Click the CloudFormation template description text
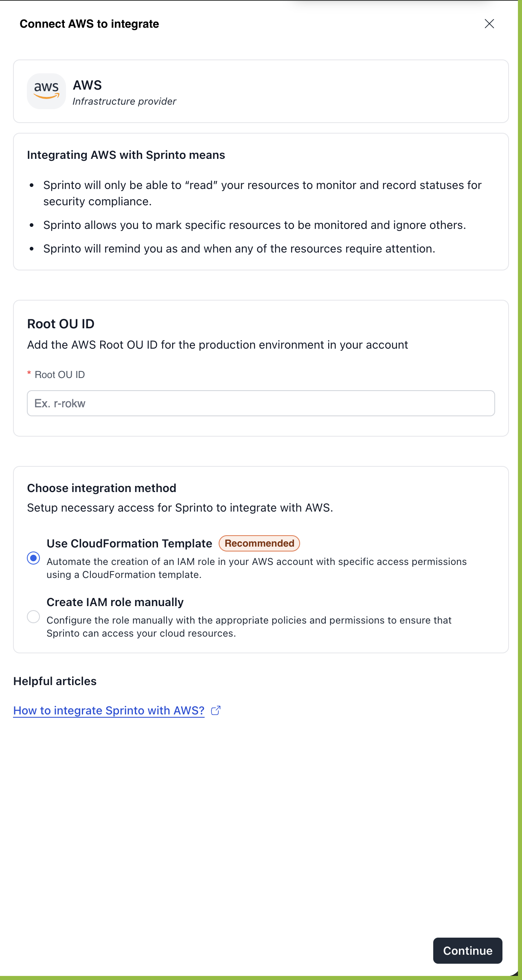Viewport: 522px width, 980px height. click(257, 568)
